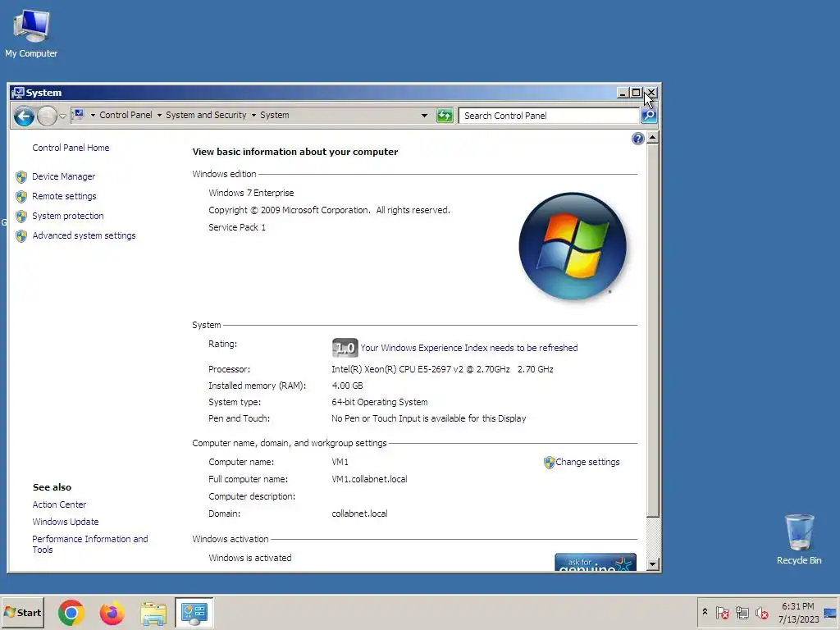Open the Action Center flag tray icon
This screenshot has height=630, width=840.
coord(722,612)
